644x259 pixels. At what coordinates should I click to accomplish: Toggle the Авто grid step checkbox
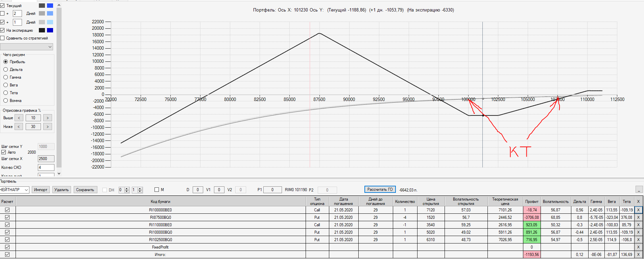(x=4, y=152)
